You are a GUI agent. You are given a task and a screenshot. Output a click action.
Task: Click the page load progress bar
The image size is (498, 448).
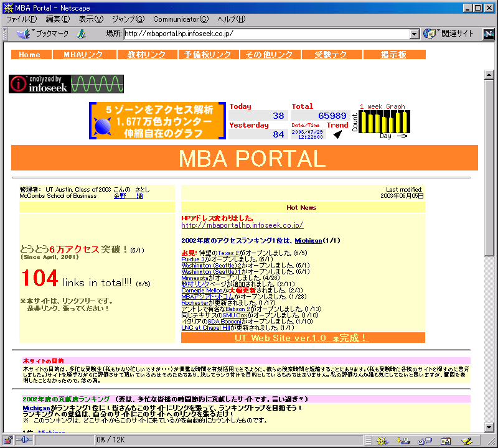65,440
